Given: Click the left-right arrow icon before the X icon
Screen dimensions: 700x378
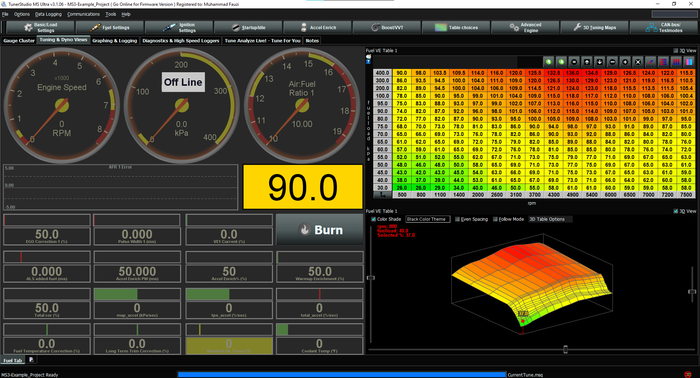Looking at the screenshot, I should pos(625,62).
